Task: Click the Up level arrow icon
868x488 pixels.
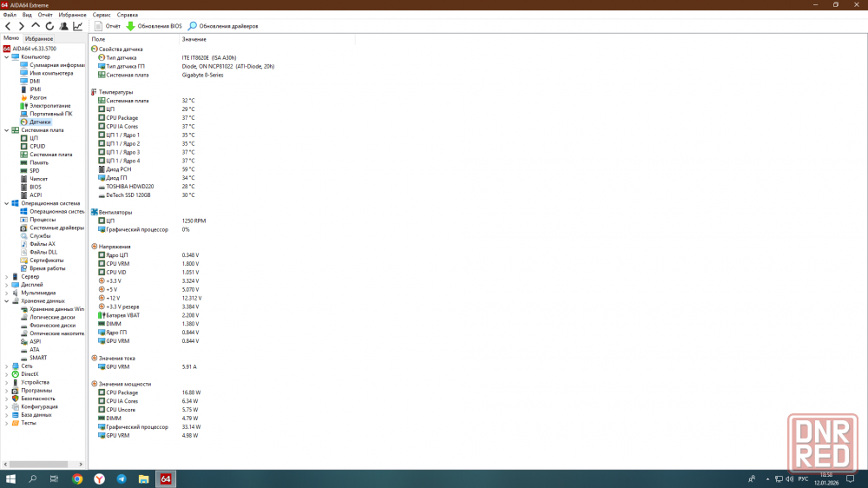Action: pos(36,26)
